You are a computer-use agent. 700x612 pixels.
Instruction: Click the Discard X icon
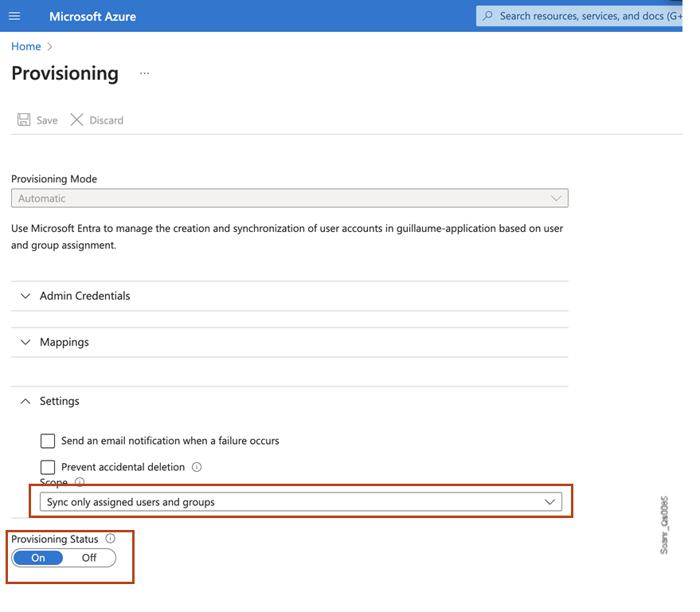pyautogui.click(x=76, y=120)
